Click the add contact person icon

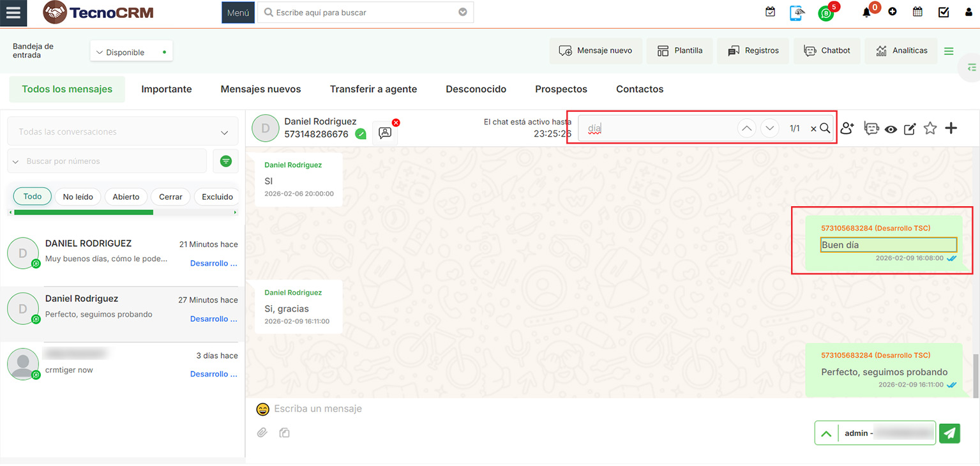coord(847,128)
